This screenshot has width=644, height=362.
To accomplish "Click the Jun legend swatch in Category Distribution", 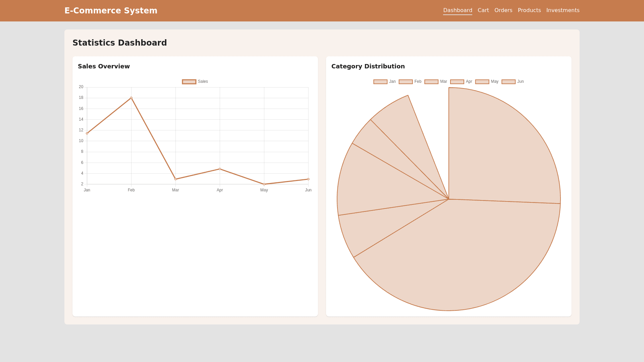I will [508, 81].
